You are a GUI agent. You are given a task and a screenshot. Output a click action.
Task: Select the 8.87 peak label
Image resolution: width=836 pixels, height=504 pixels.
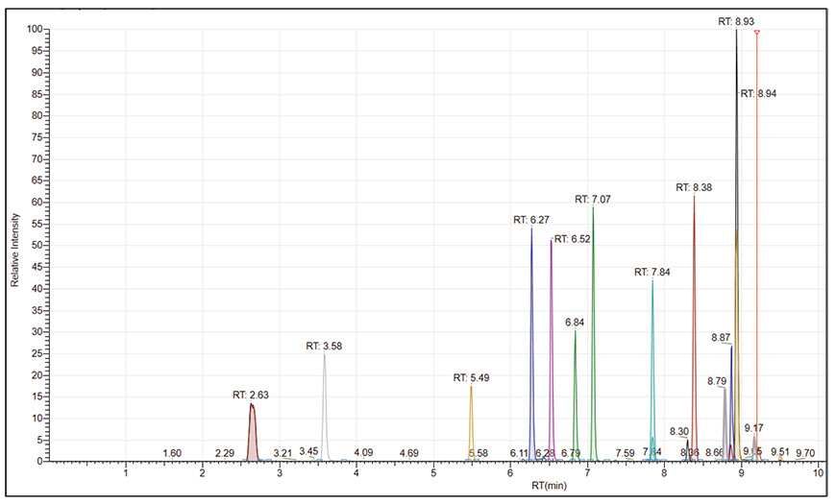pyautogui.click(x=722, y=338)
